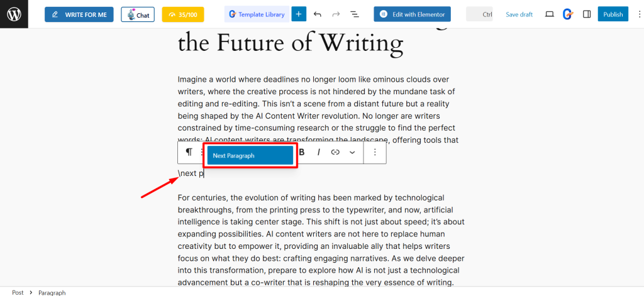This screenshot has height=296, width=644.
Task: Open the GetGenie sidebar icon
Action: 567,14
